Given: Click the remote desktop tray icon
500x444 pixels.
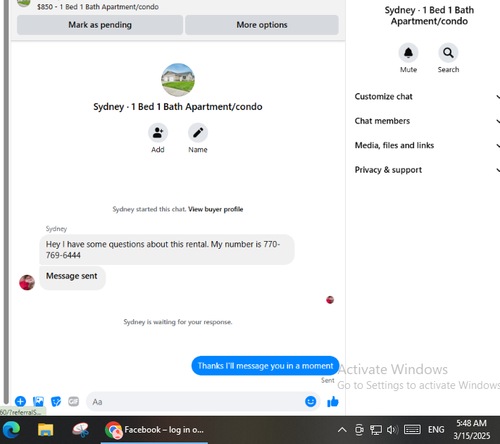Looking at the screenshot, I should click(359, 430).
